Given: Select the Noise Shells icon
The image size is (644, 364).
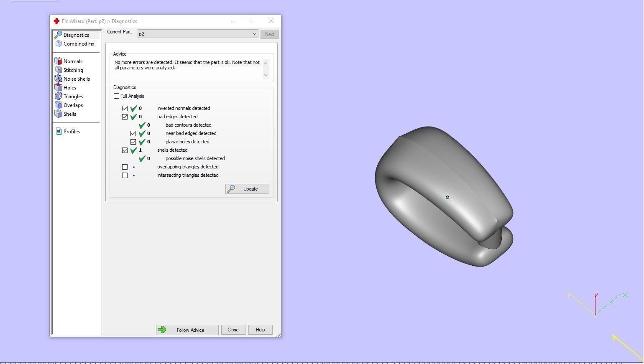Looking at the screenshot, I should coord(59,79).
